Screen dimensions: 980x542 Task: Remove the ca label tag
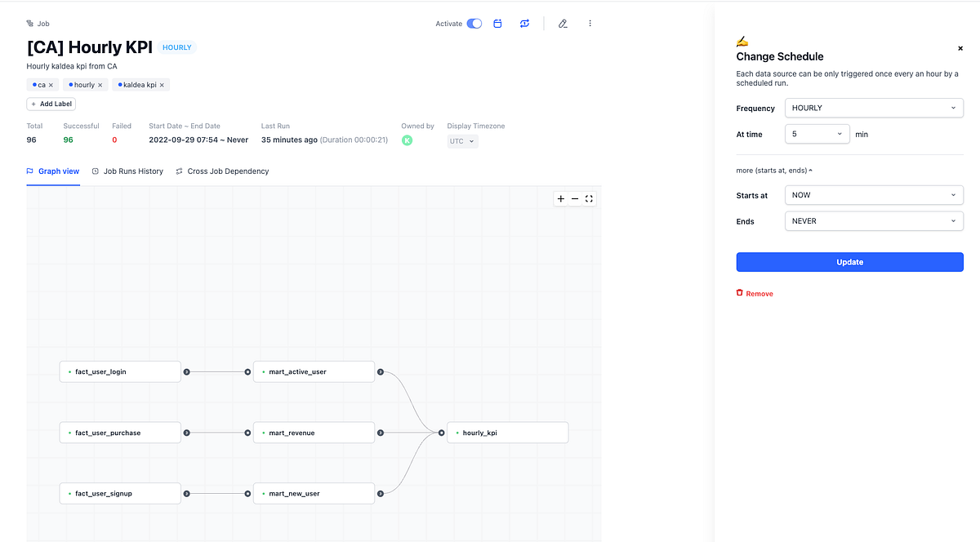[51, 85]
